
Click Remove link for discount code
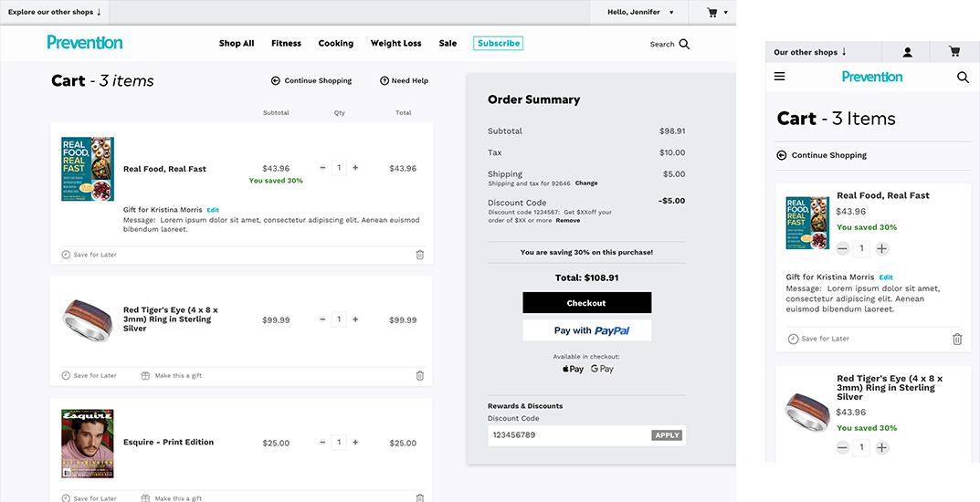point(568,220)
